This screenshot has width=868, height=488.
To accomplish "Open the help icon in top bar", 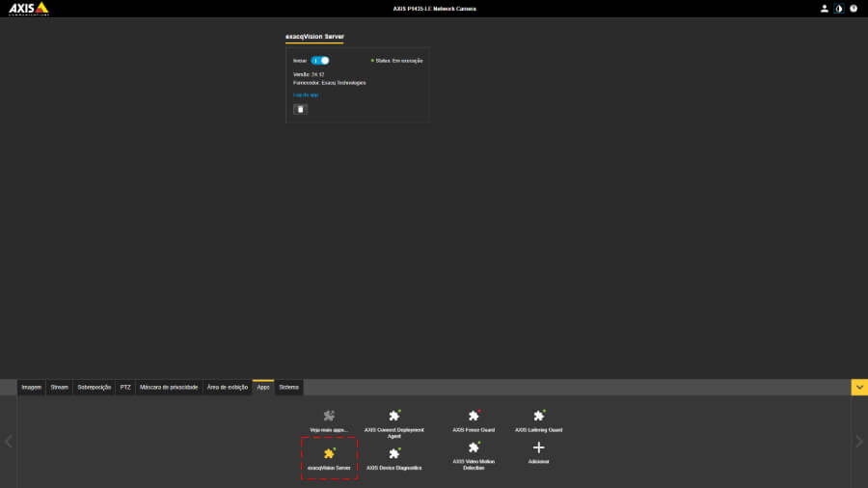I will [x=854, y=9].
